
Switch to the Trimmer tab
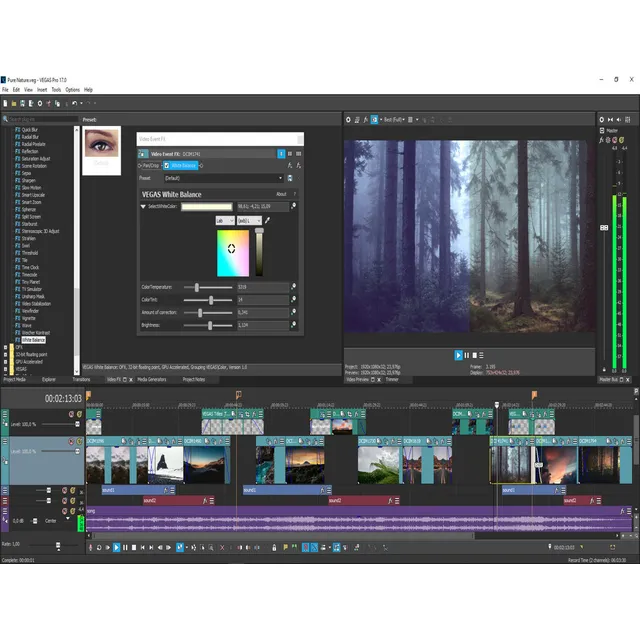392,380
